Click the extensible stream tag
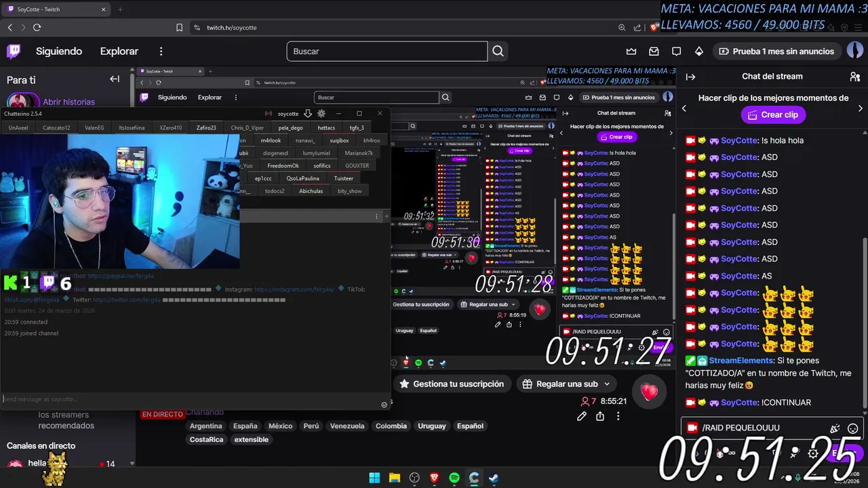Image resolution: width=868 pixels, height=488 pixels. (x=252, y=440)
